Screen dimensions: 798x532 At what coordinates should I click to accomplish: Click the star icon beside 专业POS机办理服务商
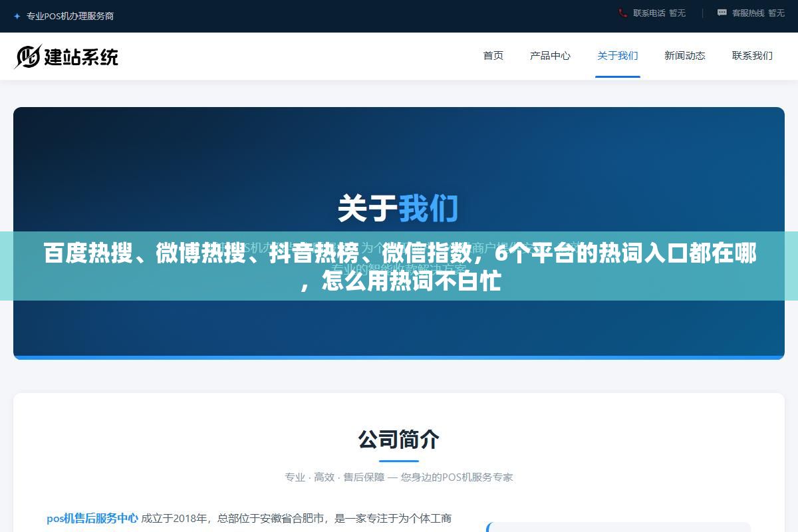tap(17, 16)
